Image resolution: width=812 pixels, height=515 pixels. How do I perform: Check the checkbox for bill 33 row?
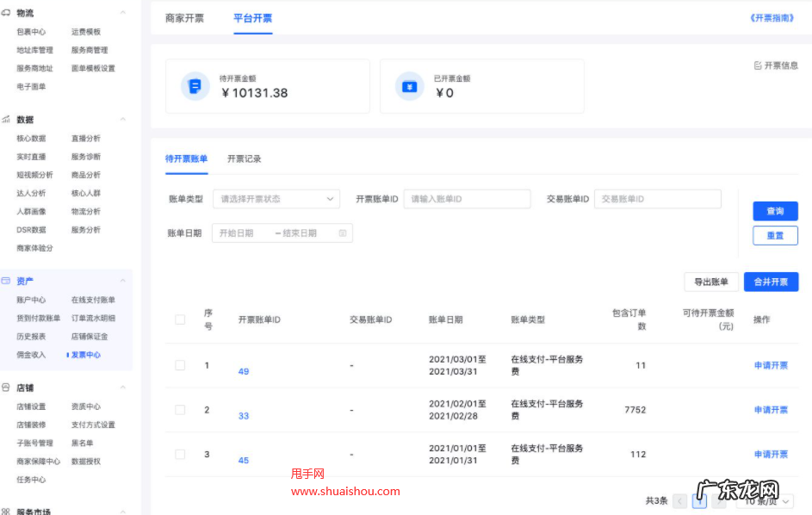[x=180, y=409]
